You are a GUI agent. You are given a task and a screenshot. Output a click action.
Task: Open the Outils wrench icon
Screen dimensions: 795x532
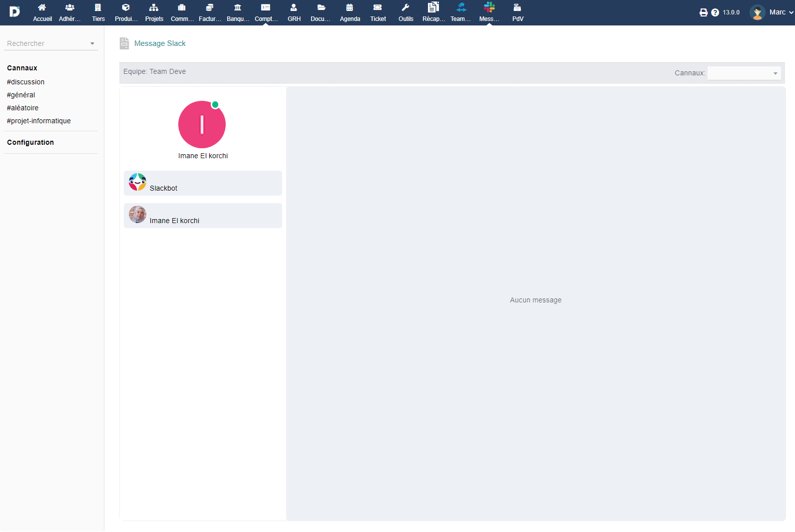405,7
